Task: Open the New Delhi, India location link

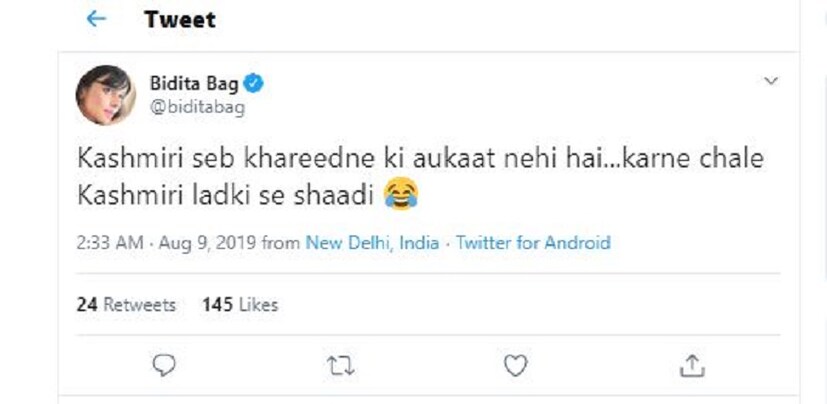Action: coord(372,243)
